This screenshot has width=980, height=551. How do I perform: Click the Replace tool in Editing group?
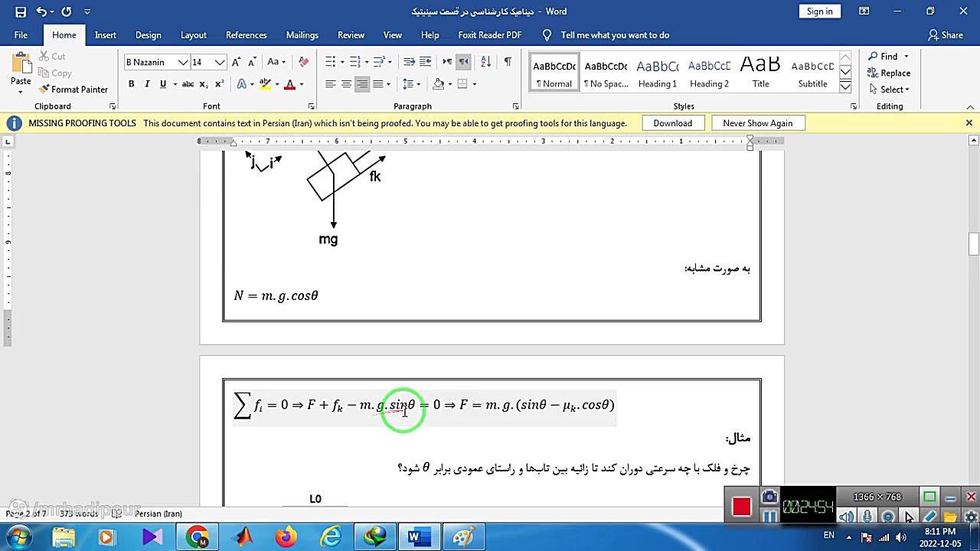coord(888,73)
